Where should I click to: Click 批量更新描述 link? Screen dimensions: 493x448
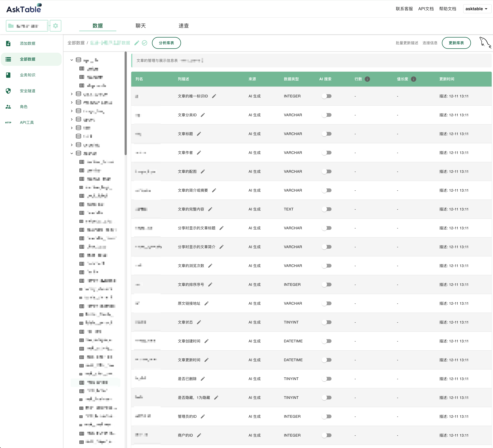(407, 43)
